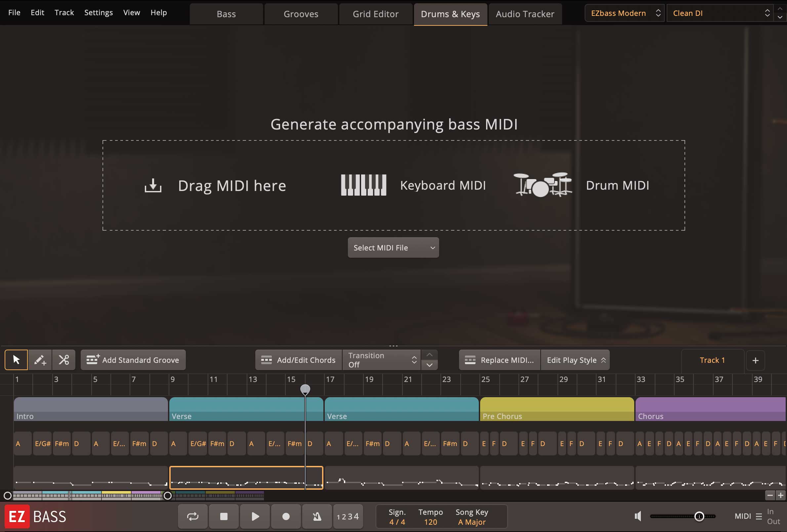Screen dimensions: 787x532
Task: Open the EZbass Modern library dropdown
Action: click(x=624, y=13)
